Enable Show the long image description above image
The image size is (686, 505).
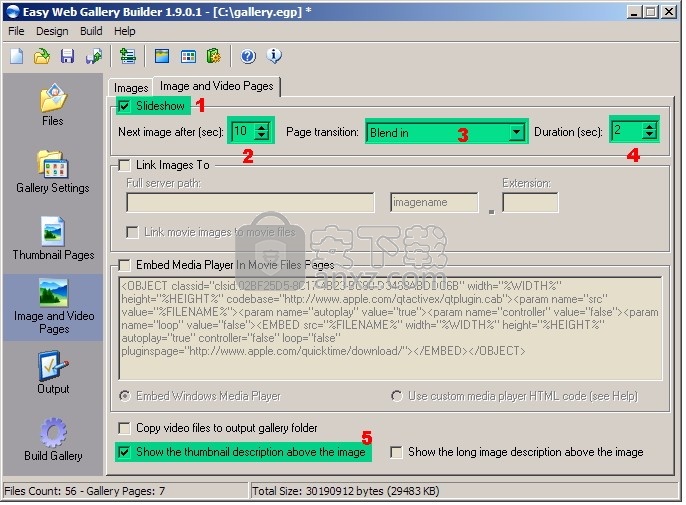coord(396,452)
